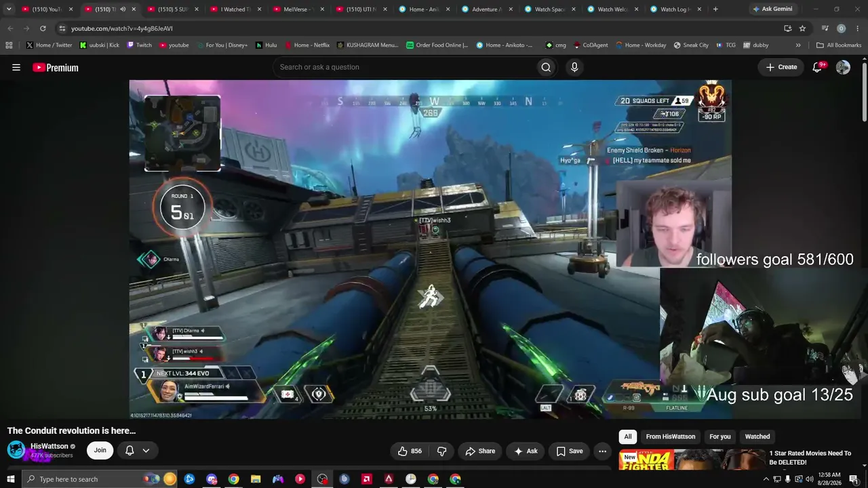The height and width of the screenshot is (488, 868).
Task: Open a new browser tab
Action: pyautogui.click(x=715, y=9)
